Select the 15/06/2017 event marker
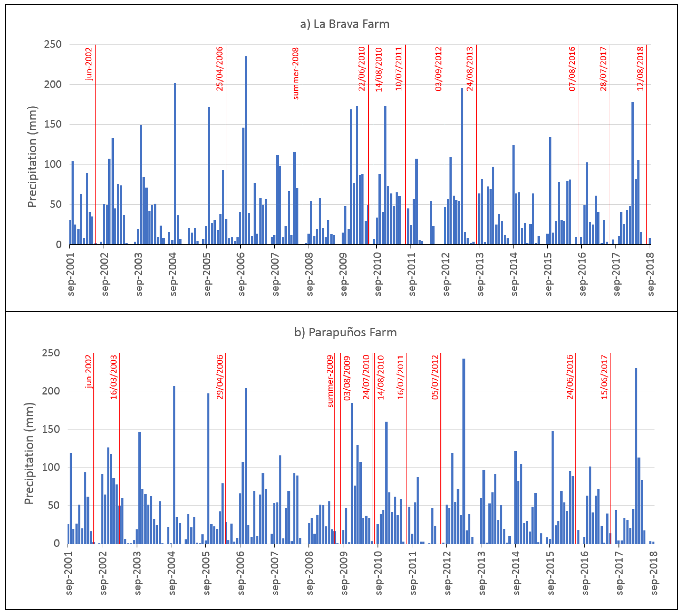 [x=604, y=377]
